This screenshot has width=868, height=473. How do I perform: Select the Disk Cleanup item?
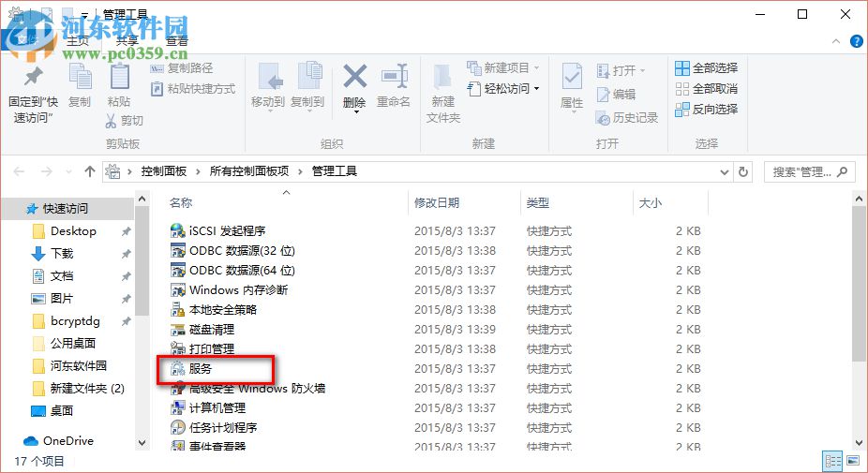point(202,329)
